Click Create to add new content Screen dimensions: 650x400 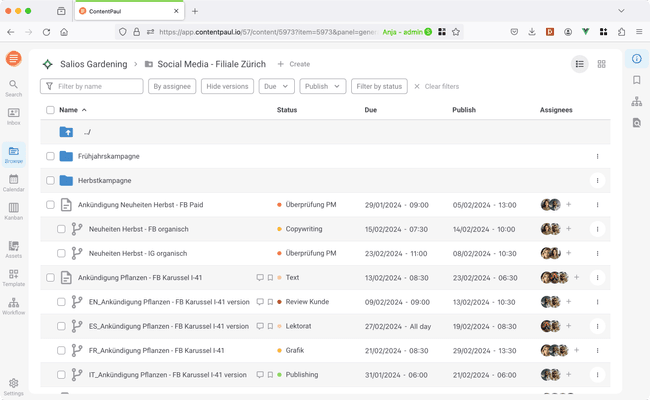tap(294, 64)
